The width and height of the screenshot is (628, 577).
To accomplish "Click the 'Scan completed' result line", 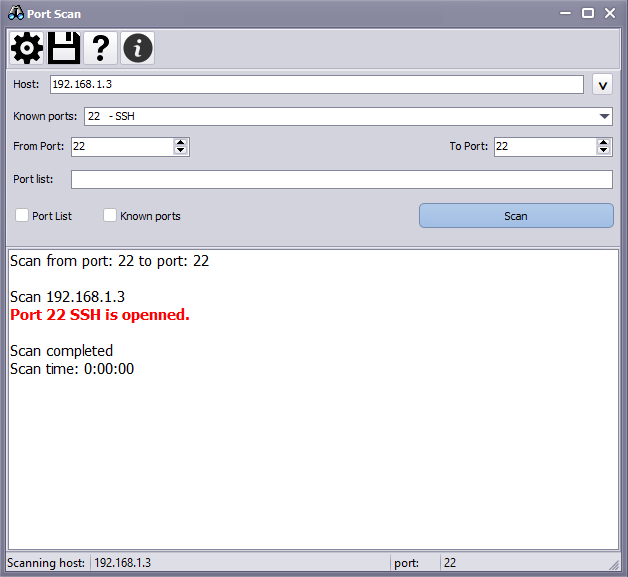I will coord(61,351).
